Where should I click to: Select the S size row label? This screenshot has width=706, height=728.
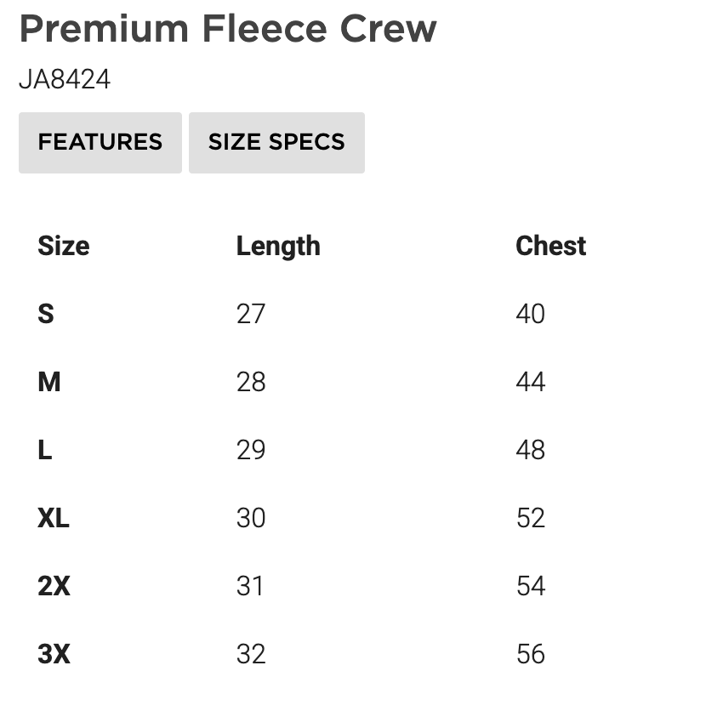click(46, 314)
